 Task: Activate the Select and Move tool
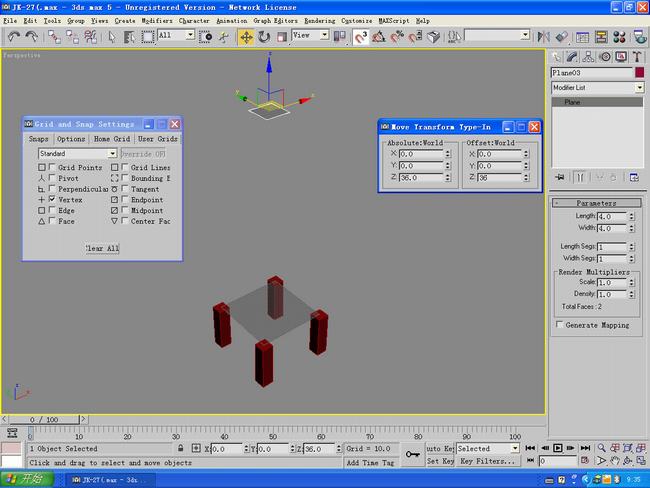[246, 37]
